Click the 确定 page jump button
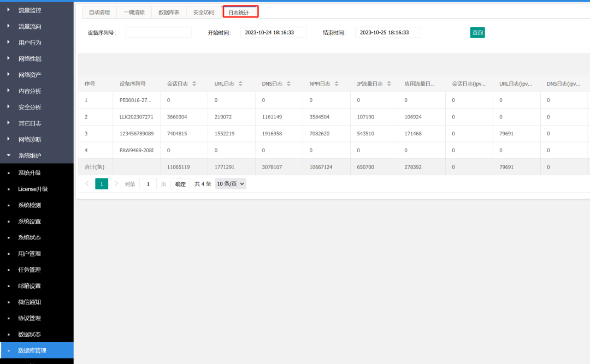Image resolution: width=590 pixels, height=364 pixels. pyautogui.click(x=180, y=184)
